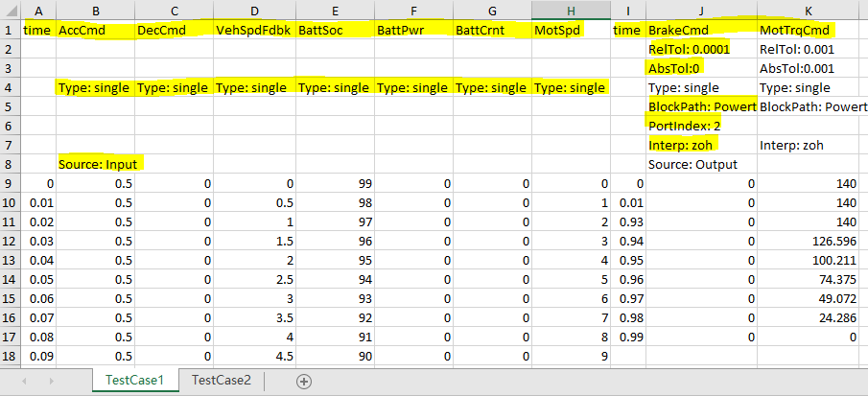
Task: Select row 9 header
Action: 10,182
